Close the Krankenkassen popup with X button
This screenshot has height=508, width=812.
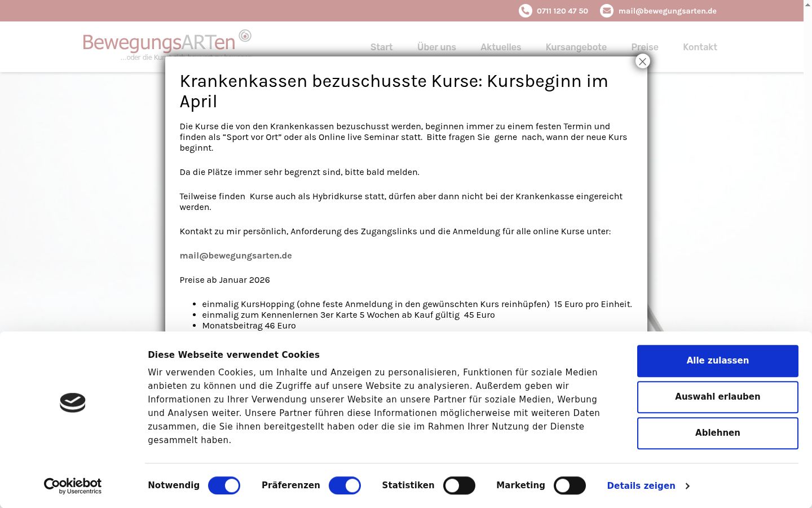[x=642, y=61]
